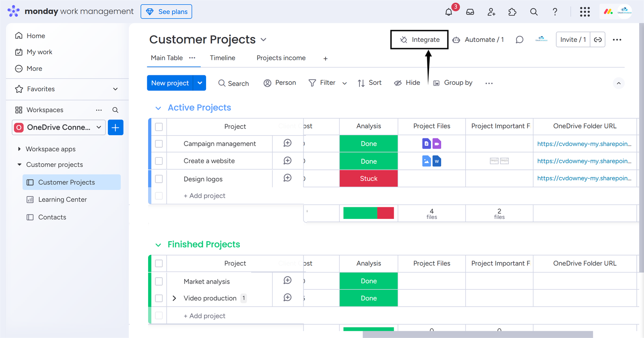The width and height of the screenshot is (644, 338).
Task: Add update to Create a website
Action: [x=287, y=161]
